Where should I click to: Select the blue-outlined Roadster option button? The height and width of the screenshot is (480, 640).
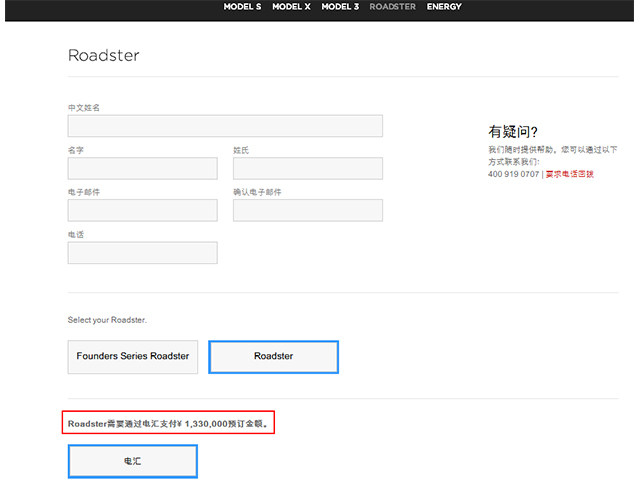click(x=273, y=356)
